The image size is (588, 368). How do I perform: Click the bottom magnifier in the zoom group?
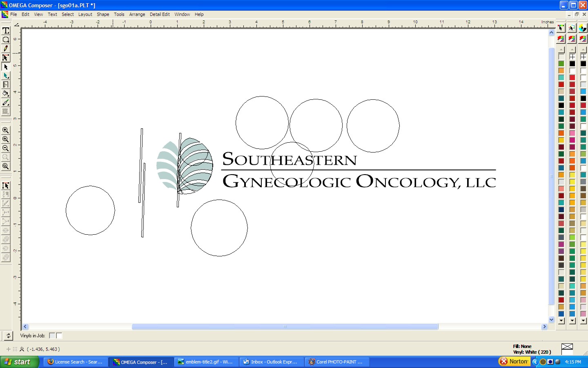(6, 166)
